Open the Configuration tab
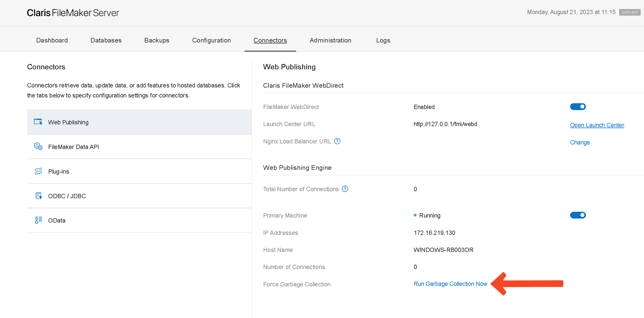 (211, 40)
